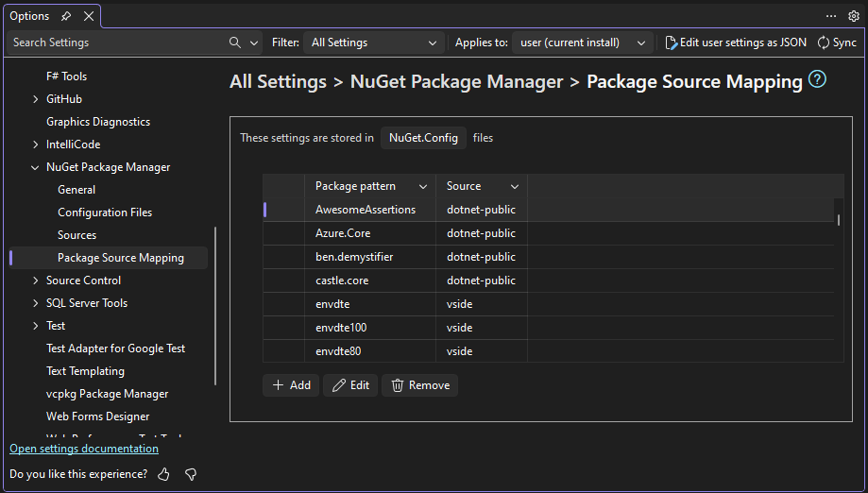The height and width of the screenshot is (493, 868).
Task: Open the Applies to user dropdown
Action: (x=583, y=42)
